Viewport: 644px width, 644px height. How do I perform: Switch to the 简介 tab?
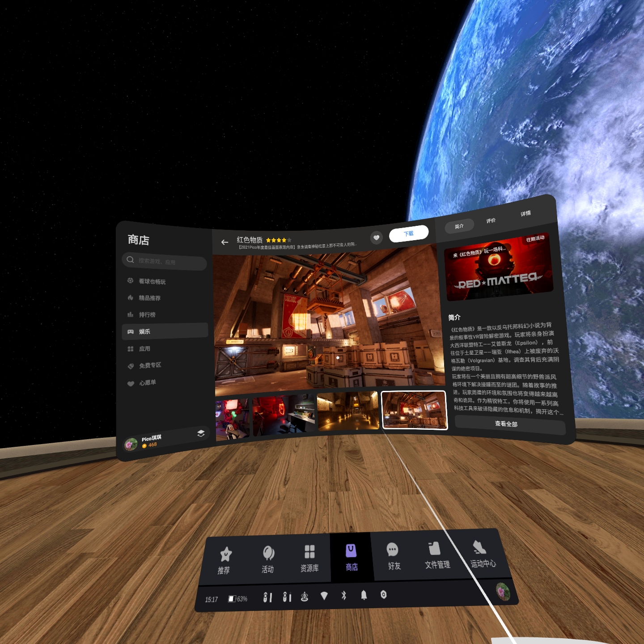click(x=459, y=226)
